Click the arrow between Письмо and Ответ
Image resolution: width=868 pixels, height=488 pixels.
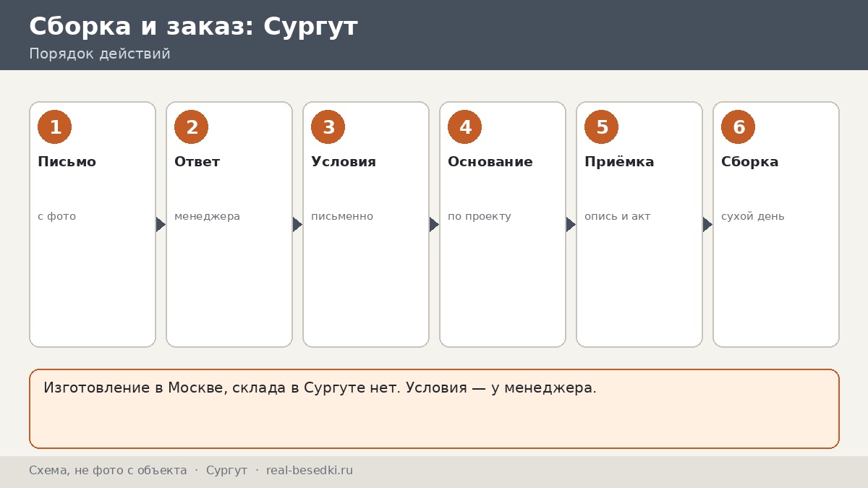pos(161,224)
